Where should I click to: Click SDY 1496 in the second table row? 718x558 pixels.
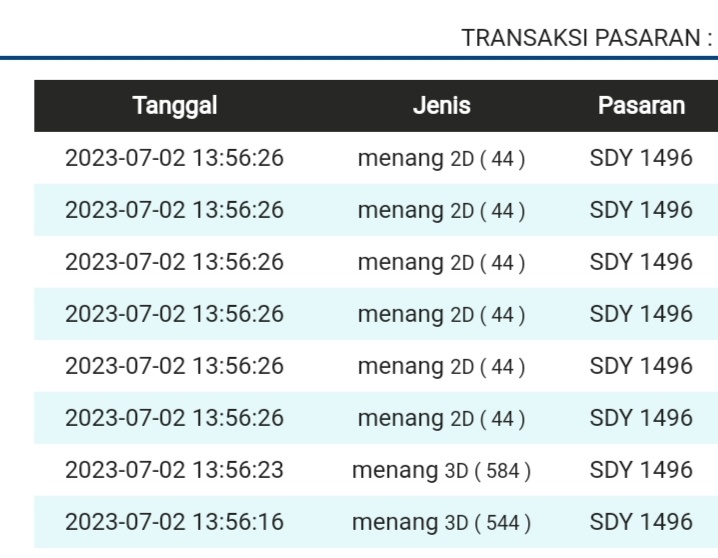(x=641, y=210)
